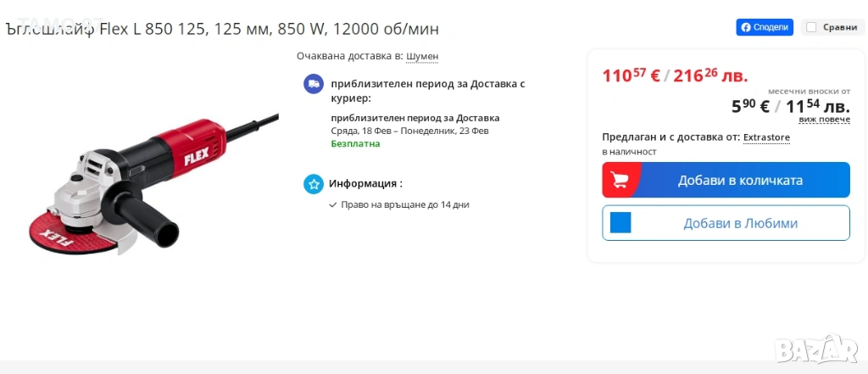This screenshot has height=374, width=868.
Task: Click the monthly installment 5.90 € amount
Action: pos(751,106)
